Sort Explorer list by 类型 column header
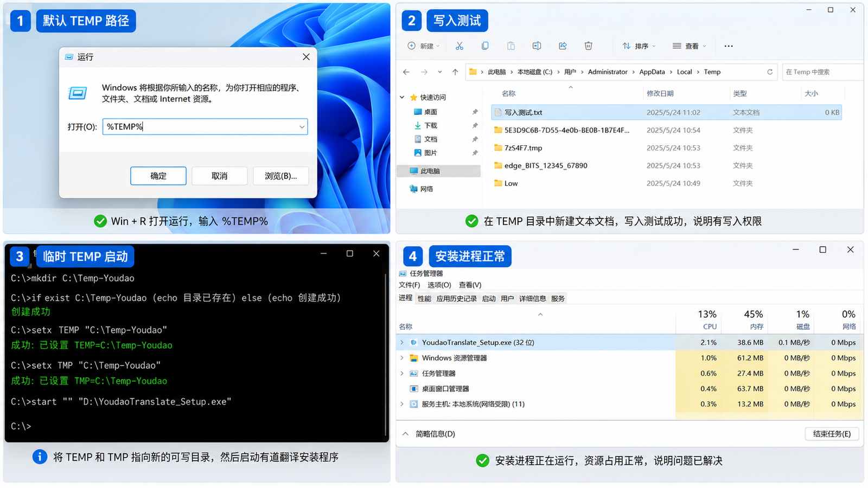 point(740,94)
